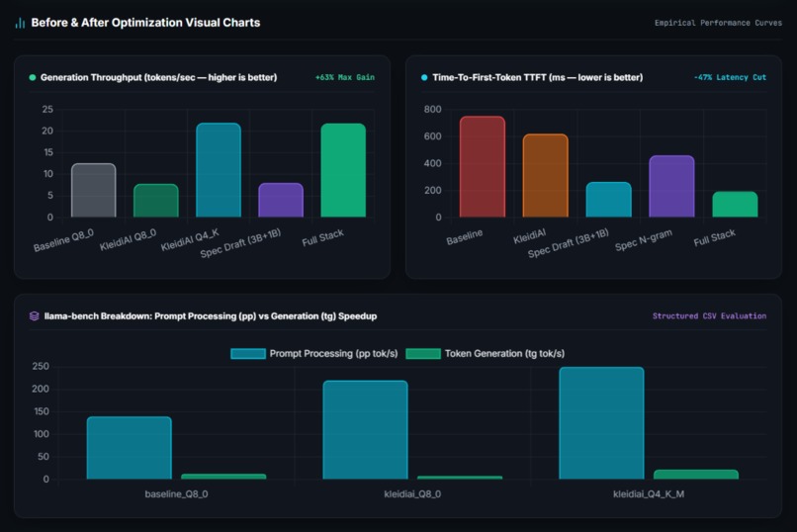Click the kleidiai_Q8_0 token generation bar
The width and height of the screenshot is (797, 532).
click(x=460, y=478)
